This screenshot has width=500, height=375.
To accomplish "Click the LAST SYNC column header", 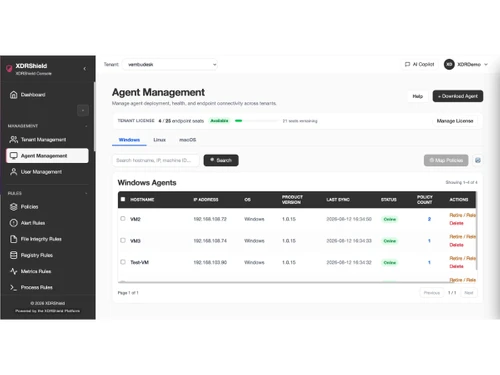I will pos(338,200).
